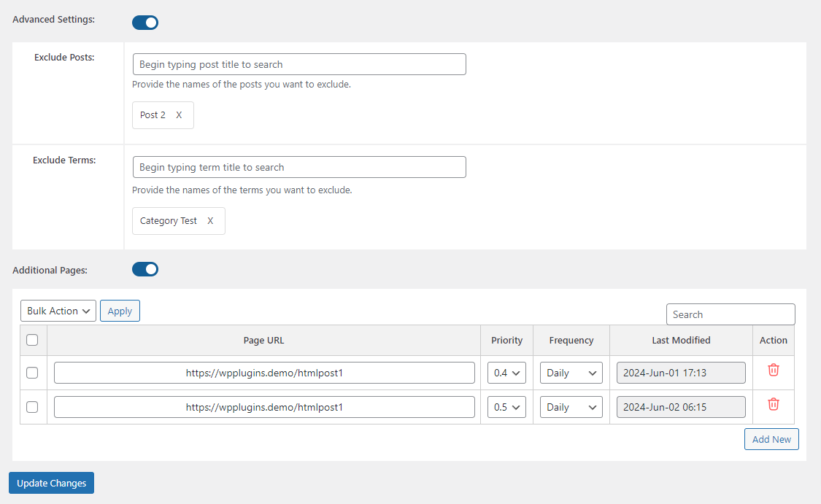Focus the Exclude Terms search field

(x=299, y=167)
